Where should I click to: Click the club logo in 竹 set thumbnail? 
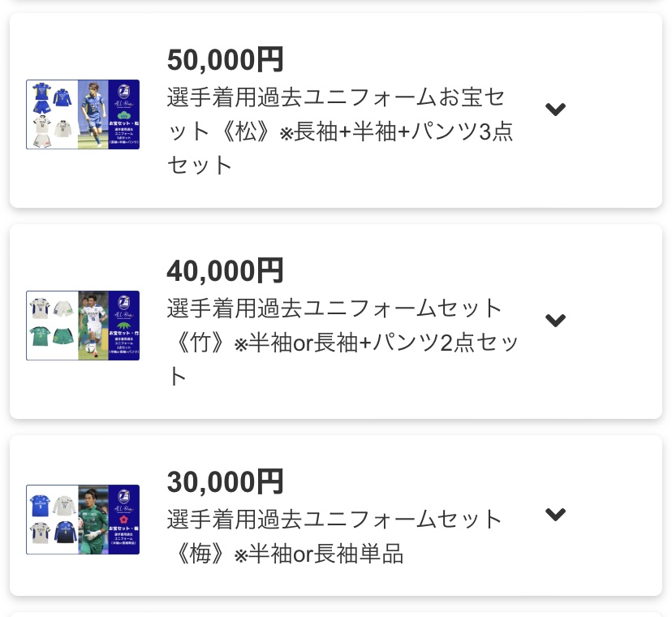[124, 303]
